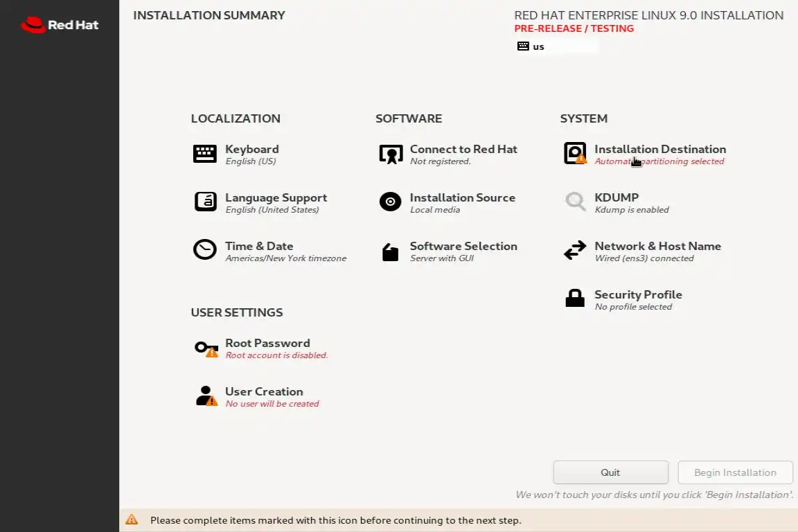Click 'Root account is disabled.' status text
Viewport: 798px width, 532px height.
276,355
